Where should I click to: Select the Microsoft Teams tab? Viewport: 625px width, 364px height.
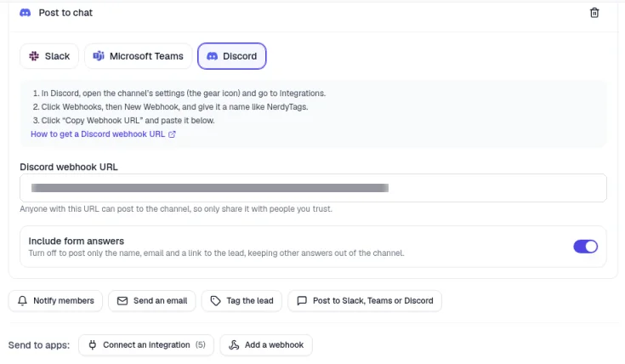[139, 56]
